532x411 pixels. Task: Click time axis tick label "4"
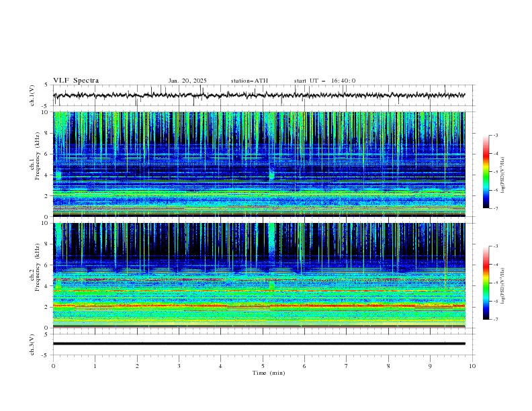[x=220, y=366]
